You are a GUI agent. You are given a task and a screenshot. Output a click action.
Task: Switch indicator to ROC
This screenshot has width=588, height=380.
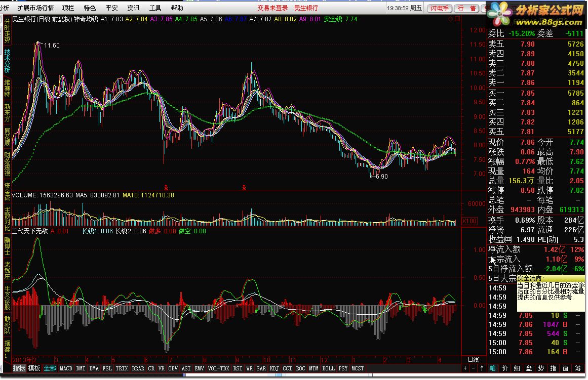point(300,368)
